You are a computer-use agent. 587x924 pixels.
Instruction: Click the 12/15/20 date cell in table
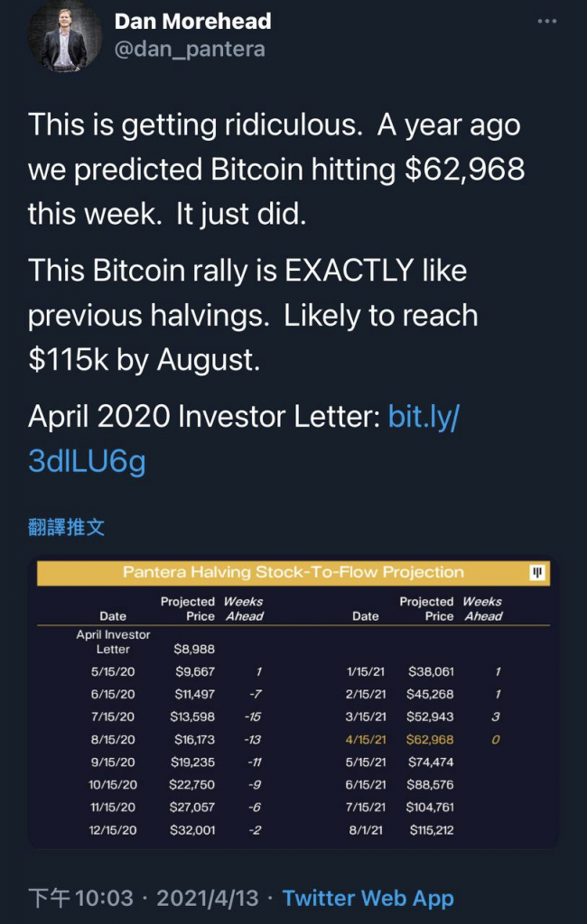(113, 830)
